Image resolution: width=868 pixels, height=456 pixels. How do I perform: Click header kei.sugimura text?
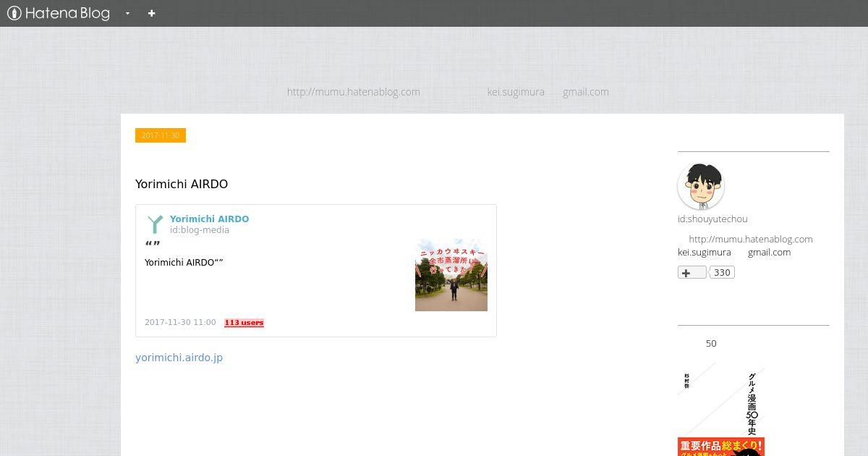pos(516,92)
